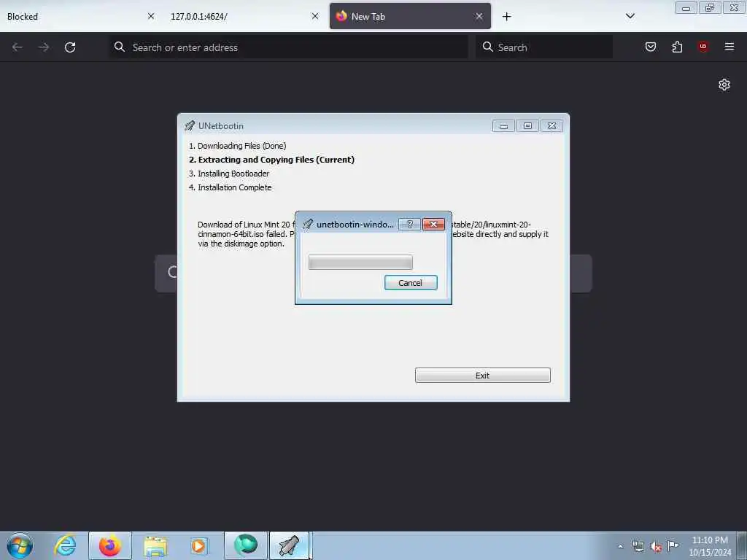
Task: Open the green globe taskbar app
Action: (246, 545)
